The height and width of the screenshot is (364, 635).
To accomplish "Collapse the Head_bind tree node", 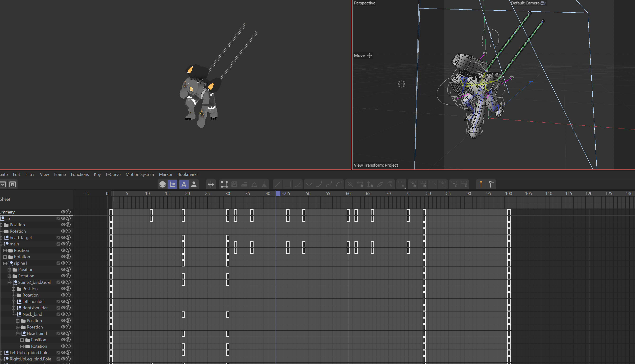I will pyautogui.click(x=18, y=333).
